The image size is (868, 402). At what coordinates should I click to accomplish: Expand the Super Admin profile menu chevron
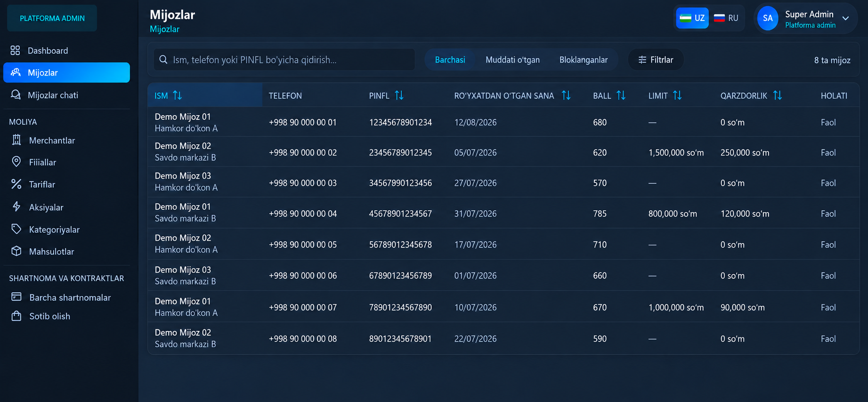point(846,18)
